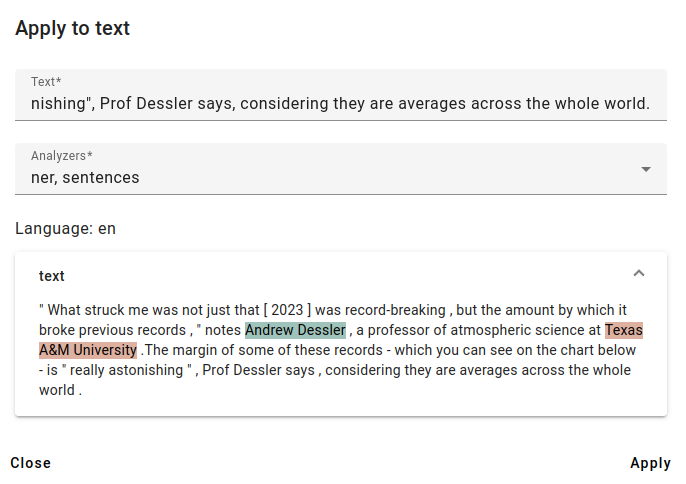Click the Language: en label
This screenshot has height=484, width=686.
point(66,228)
